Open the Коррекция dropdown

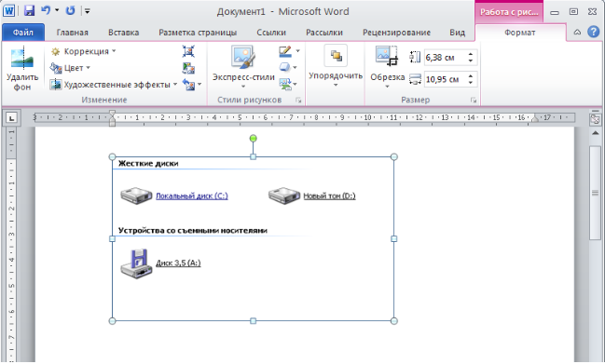pos(83,51)
